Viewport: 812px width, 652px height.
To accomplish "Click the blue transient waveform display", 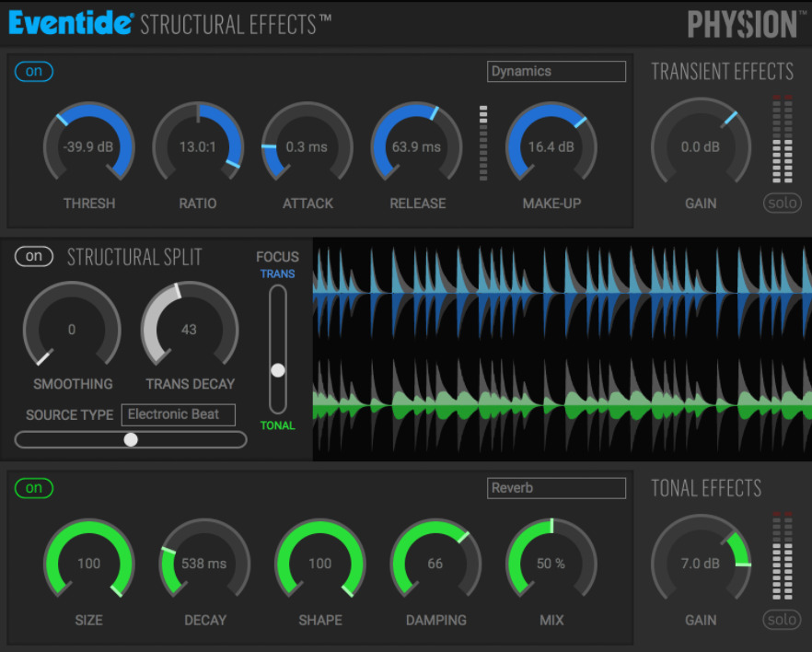I will (563, 294).
